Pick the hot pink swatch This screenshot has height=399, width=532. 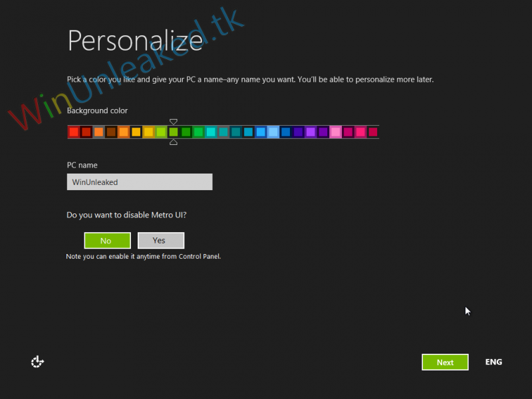pos(360,132)
